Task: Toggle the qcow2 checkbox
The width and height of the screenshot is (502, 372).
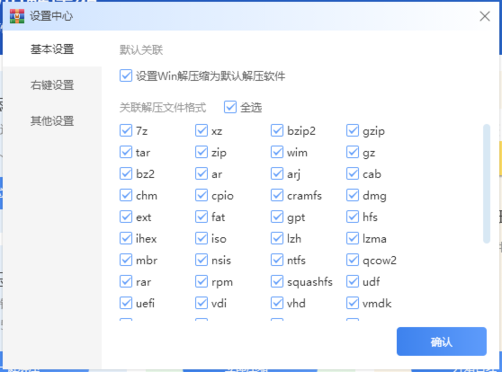Action: point(352,260)
